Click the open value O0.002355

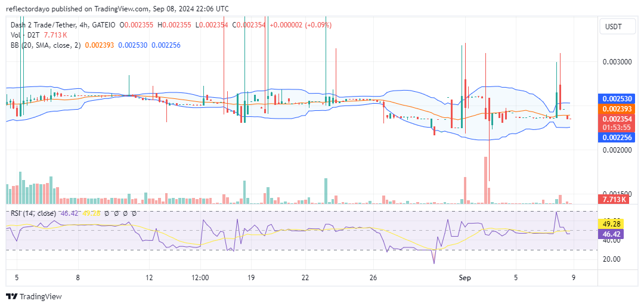tap(137, 25)
